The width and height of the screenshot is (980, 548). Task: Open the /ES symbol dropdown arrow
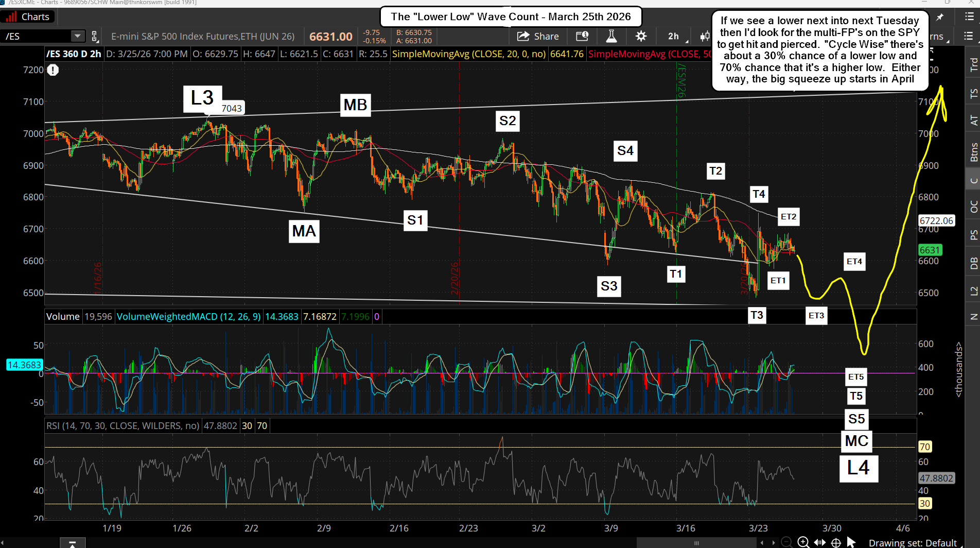click(77, 36)
